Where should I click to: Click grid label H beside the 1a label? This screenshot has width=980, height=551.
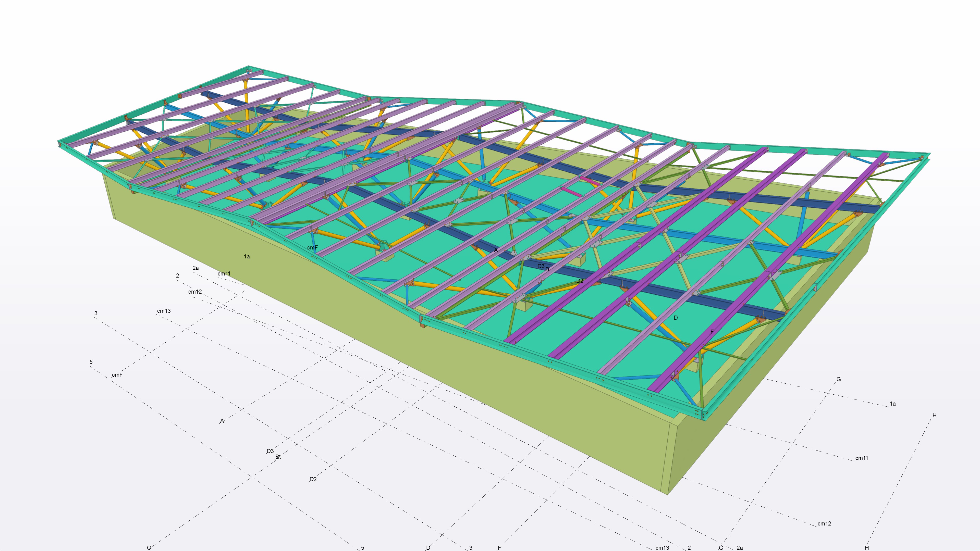tap(934, 415)
